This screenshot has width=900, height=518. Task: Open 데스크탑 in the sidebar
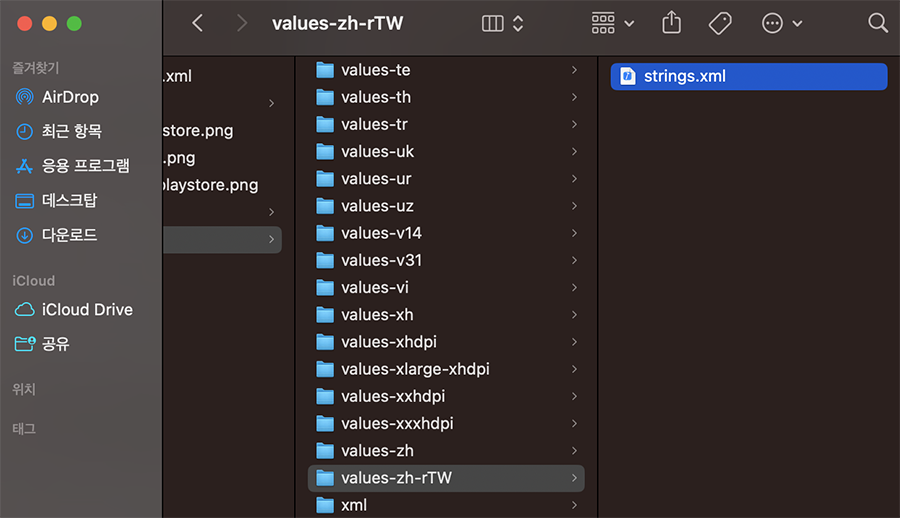tap(69, 200)
